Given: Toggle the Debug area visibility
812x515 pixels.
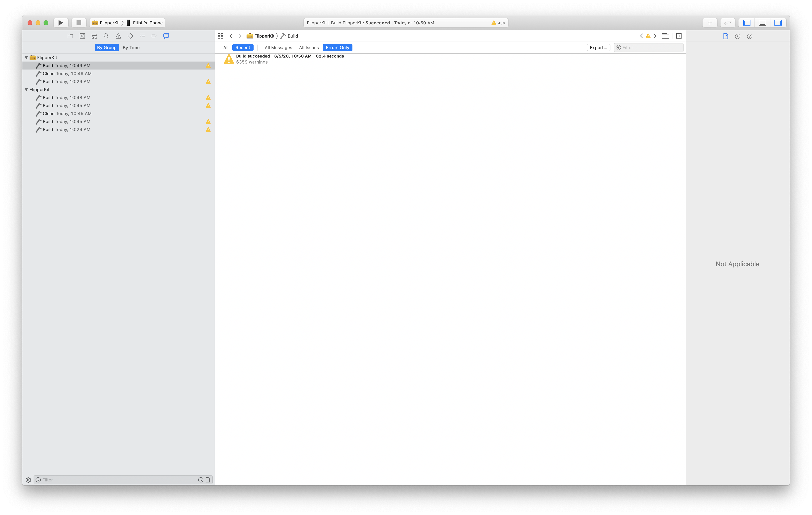Looking at the screenshot, I should click(762, 23).
